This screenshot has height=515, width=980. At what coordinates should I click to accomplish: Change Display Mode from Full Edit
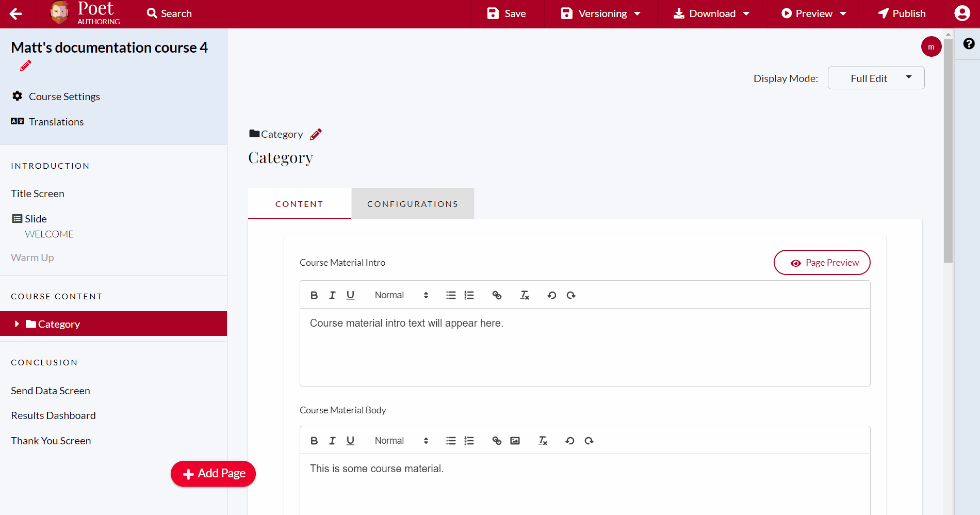875,78
